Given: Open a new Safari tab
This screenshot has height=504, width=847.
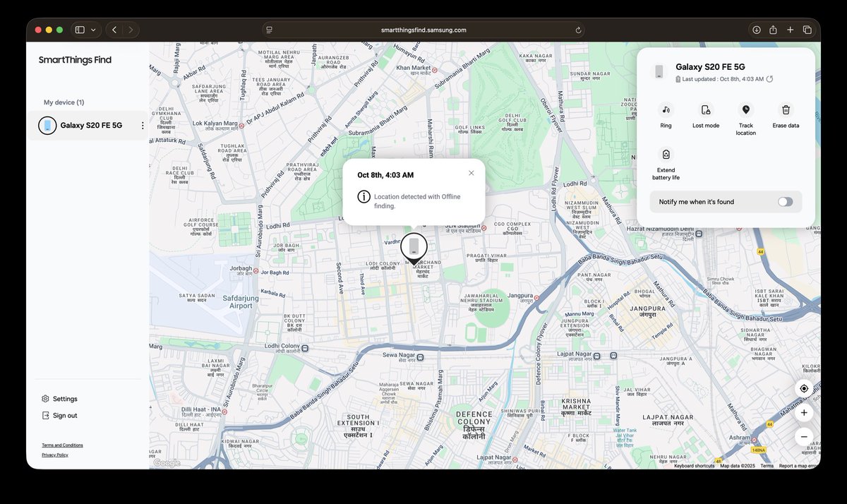Looking at the screenshot, I should tap(791, 30).
